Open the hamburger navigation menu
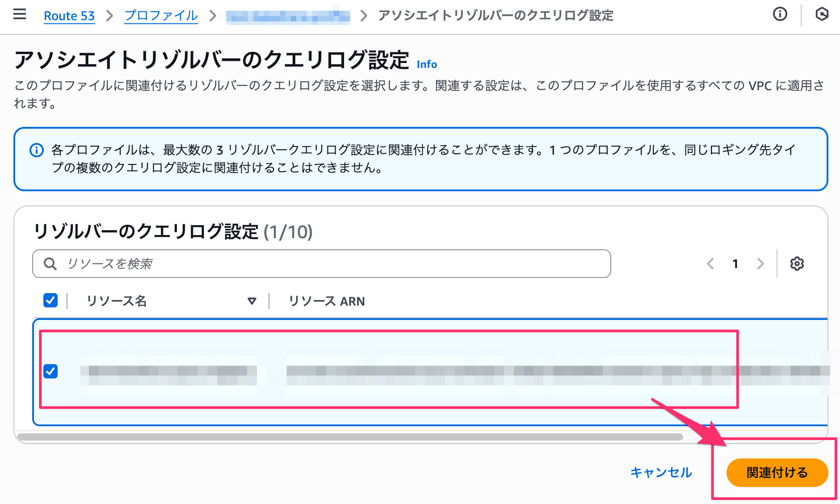Viewport: 840px width, 504px height. [20, 15]
